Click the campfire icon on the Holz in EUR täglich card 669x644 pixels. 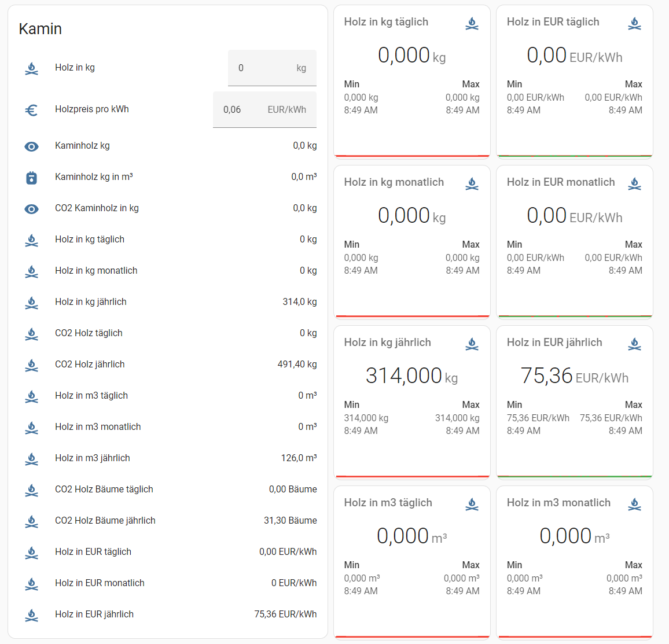click(x=634, y=24)
